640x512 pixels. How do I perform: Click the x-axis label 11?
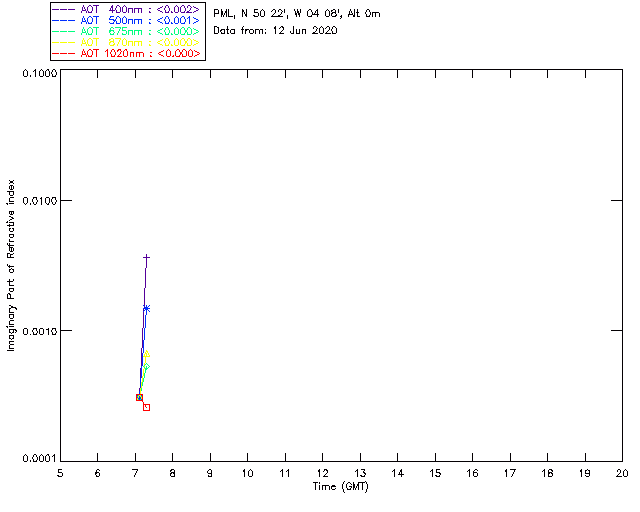point(285,473)
